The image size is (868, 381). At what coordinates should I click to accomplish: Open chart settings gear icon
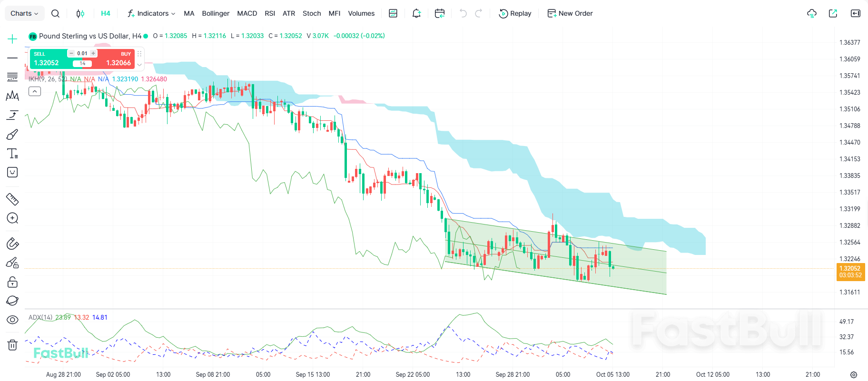pos(854,375)
